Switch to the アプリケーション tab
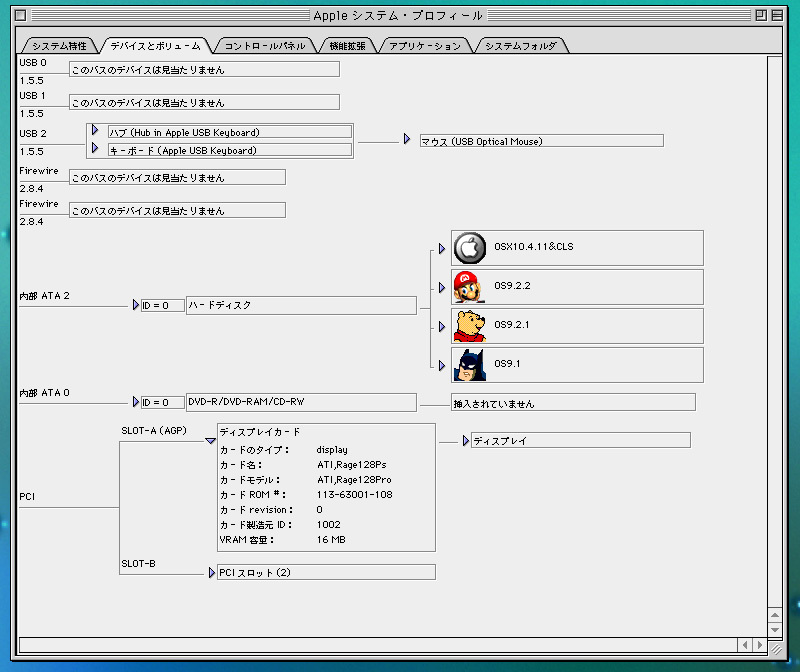This screenshot has height=672, width=800. pos(425,46)
